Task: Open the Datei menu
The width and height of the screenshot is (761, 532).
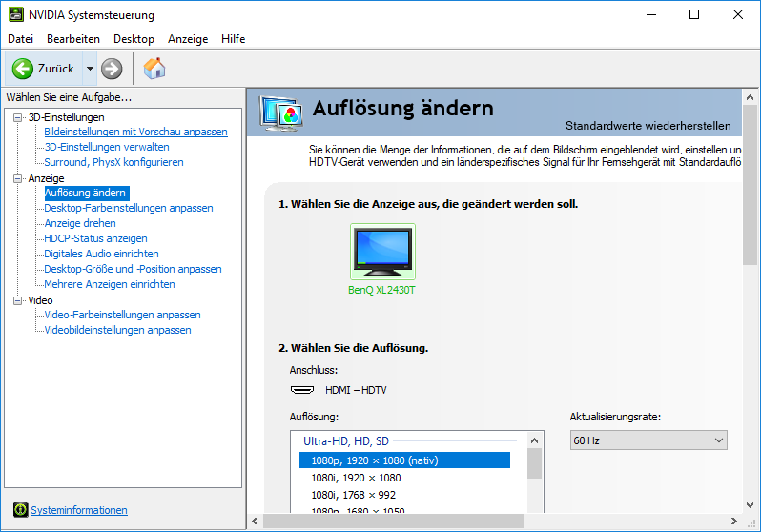Action: click(20, 39)
